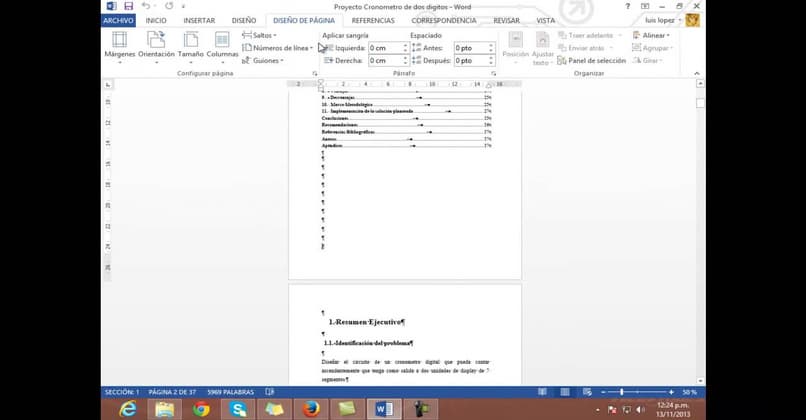Switch to the REVISAR tab
806x420 pixels.
click(506, 21)
